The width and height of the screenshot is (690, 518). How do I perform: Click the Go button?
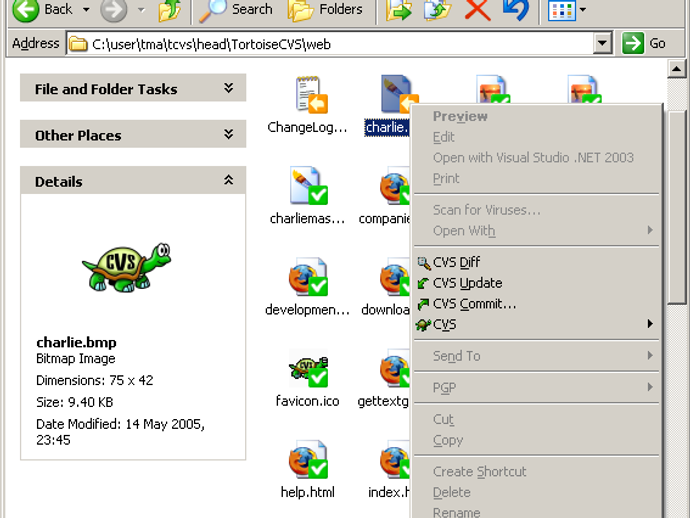(x=643, y=43)
